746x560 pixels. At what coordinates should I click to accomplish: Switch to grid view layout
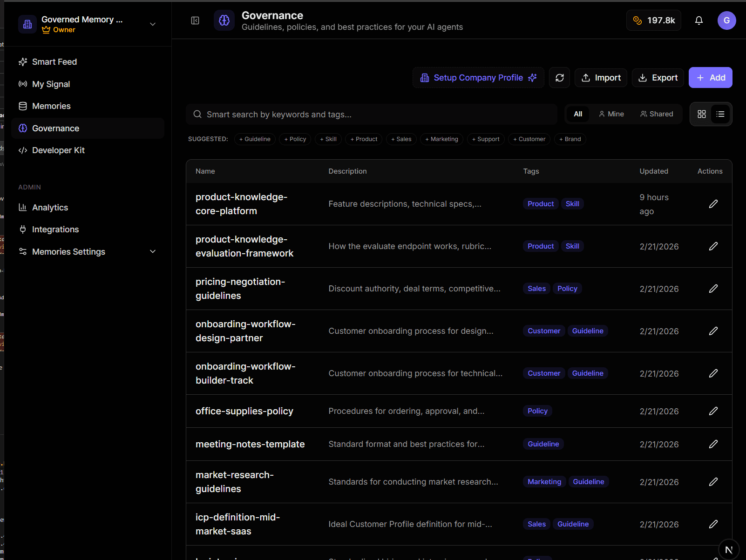(x=701, y=114)
